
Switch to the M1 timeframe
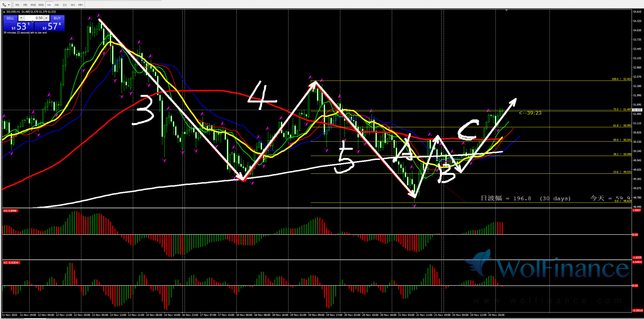pos(17,5)
